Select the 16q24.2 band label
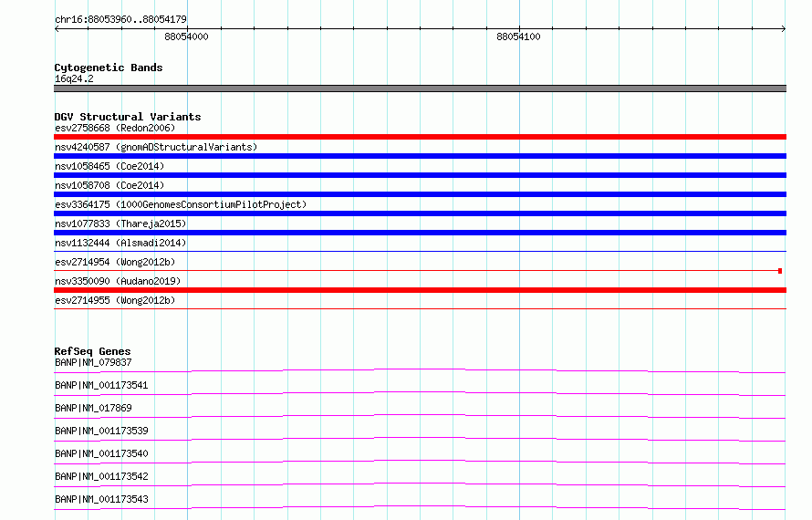The image size is (812, 520). 74,78
